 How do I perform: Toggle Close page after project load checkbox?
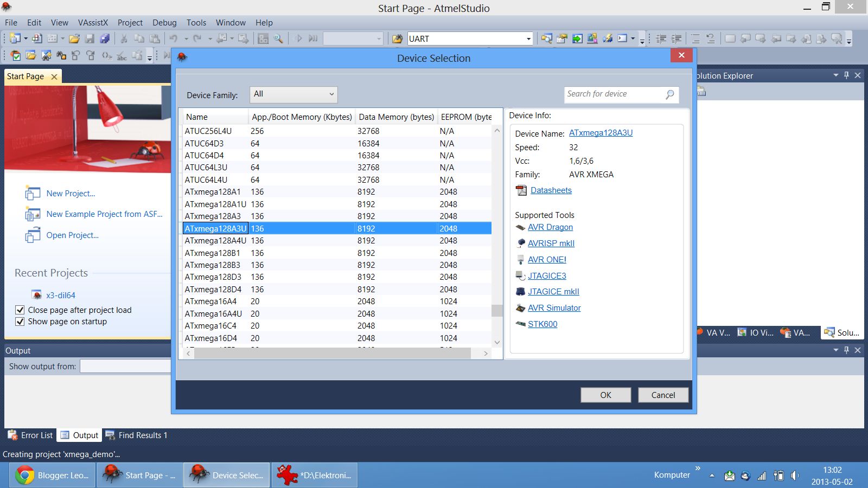point(20,310)
